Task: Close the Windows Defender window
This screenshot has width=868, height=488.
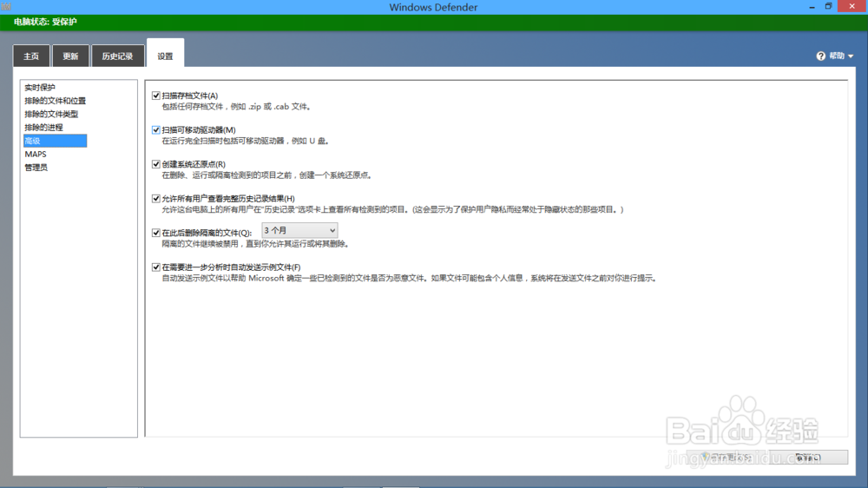Action: 852,6
